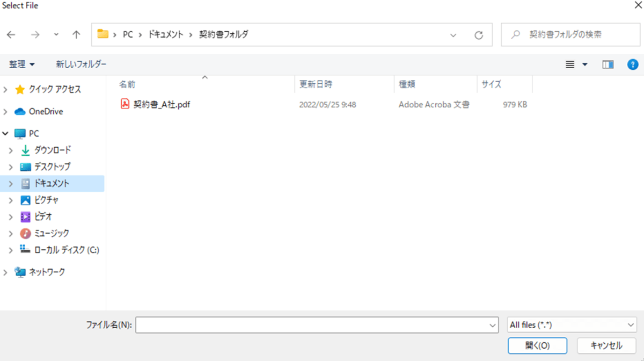Image resolution: width=644 pixels, height=361 pixels.
Task: Expand the ネットワーク node
Action: click(5, 272)
